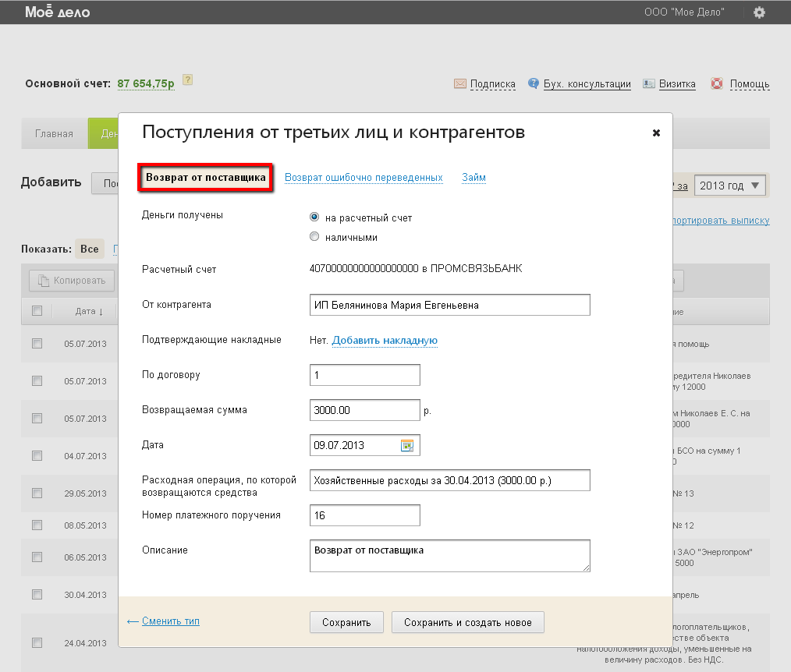Tick the checkbox for the 04.07.2013 row
Viewport: 791px width, 672px height.
coord(37,454)
